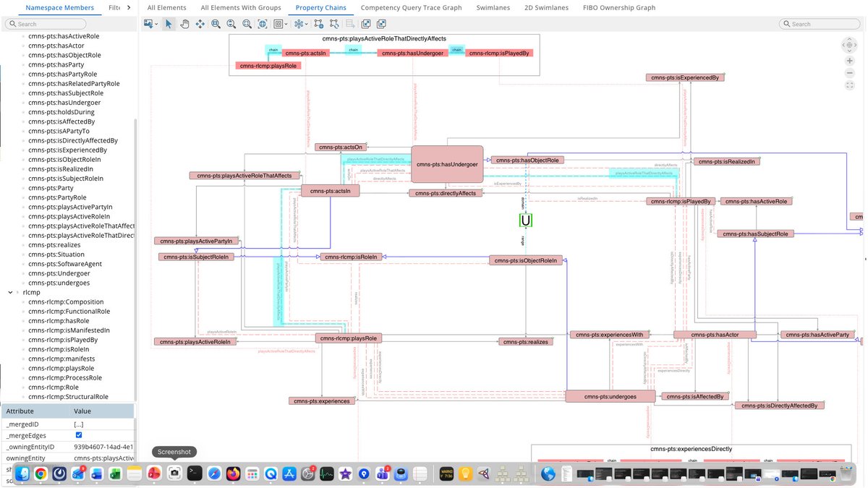Click the zoom-out magnifier icon
Viewport: 868px width, 488px height.
(231, 23)
